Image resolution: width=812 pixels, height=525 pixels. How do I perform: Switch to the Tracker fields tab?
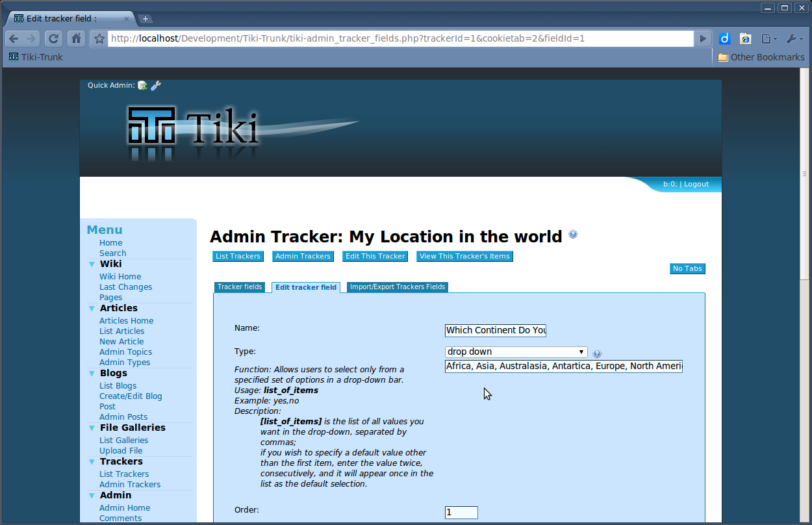(240, 287)
